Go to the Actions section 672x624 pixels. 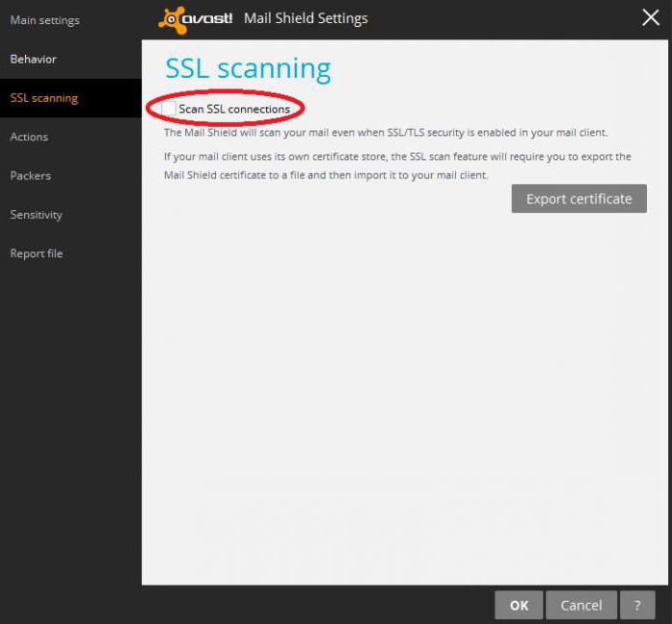click(29, 137)
